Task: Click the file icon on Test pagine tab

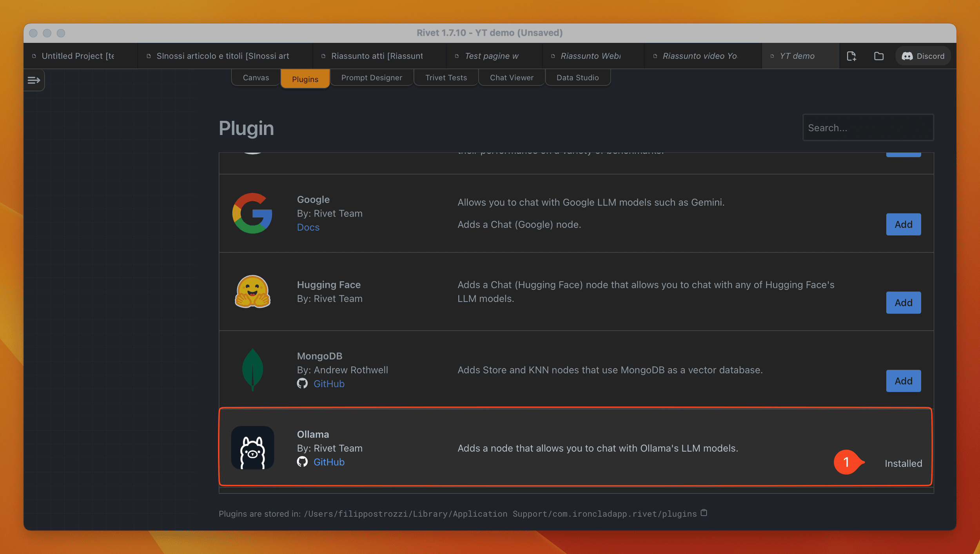Action: tap(457, 56)
